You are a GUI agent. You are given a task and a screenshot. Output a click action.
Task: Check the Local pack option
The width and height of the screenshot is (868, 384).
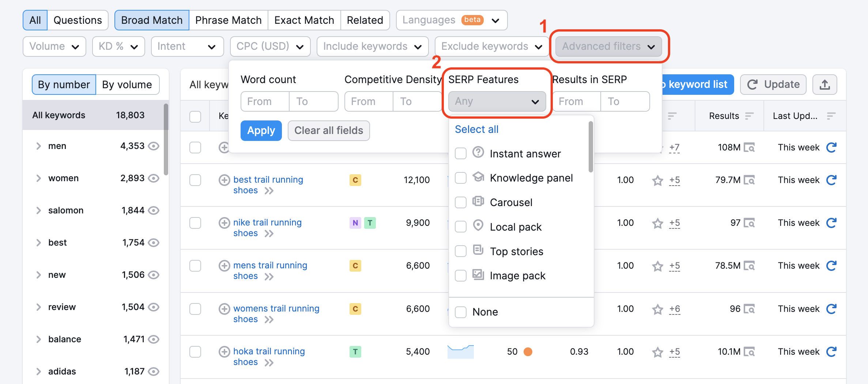pos(460,227)
